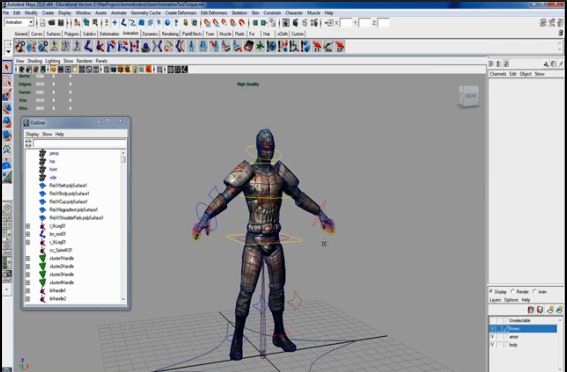The image size is (567, 372).
Task: Click the rightmost layer icon above the layer list
Action: click(x=559, y=310)
